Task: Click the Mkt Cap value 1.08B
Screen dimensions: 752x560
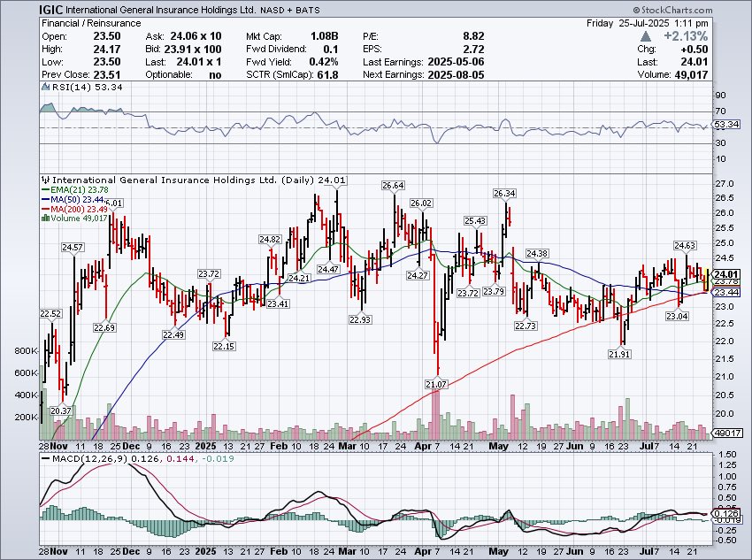Action: [x=324, y=36]
